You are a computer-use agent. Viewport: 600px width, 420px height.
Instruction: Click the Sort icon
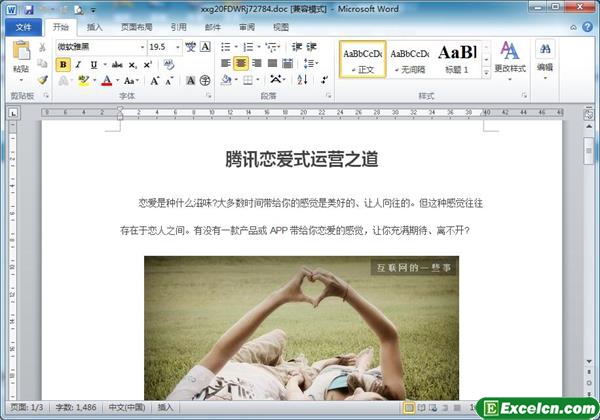(302, 80)
